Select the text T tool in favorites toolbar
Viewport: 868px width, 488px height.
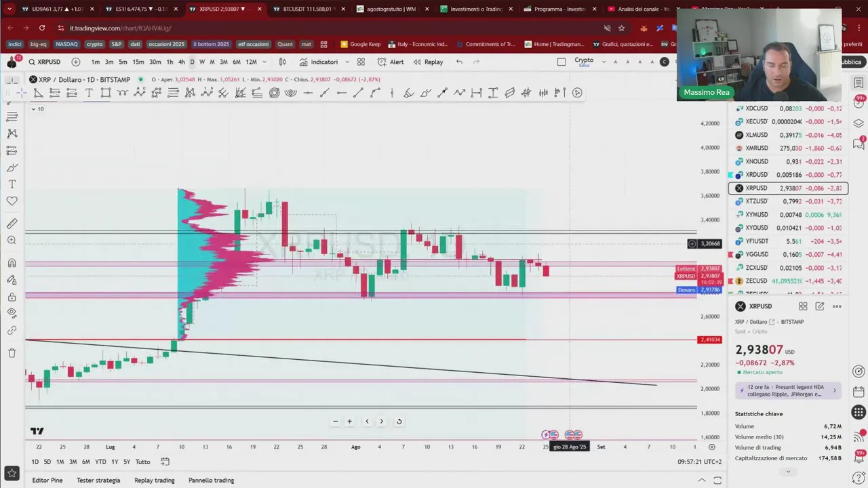pyautogui.click(x=89, y=93)
